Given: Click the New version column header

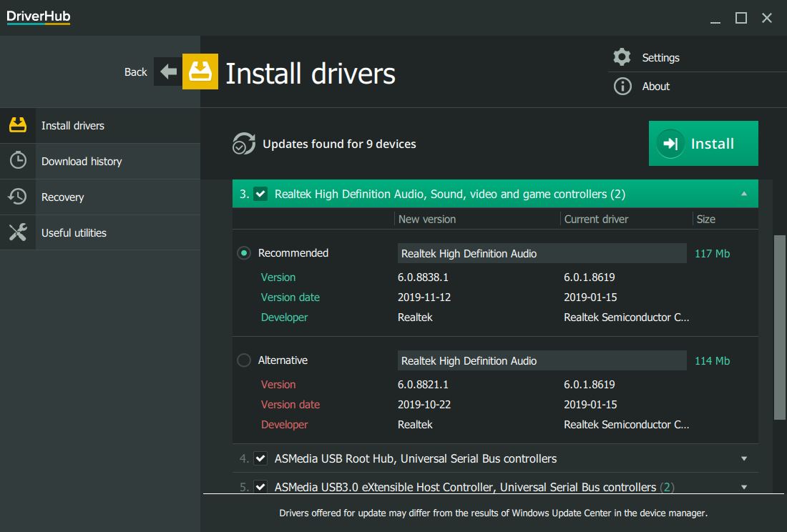Looking at the screenshot, I should click(427, 219).
